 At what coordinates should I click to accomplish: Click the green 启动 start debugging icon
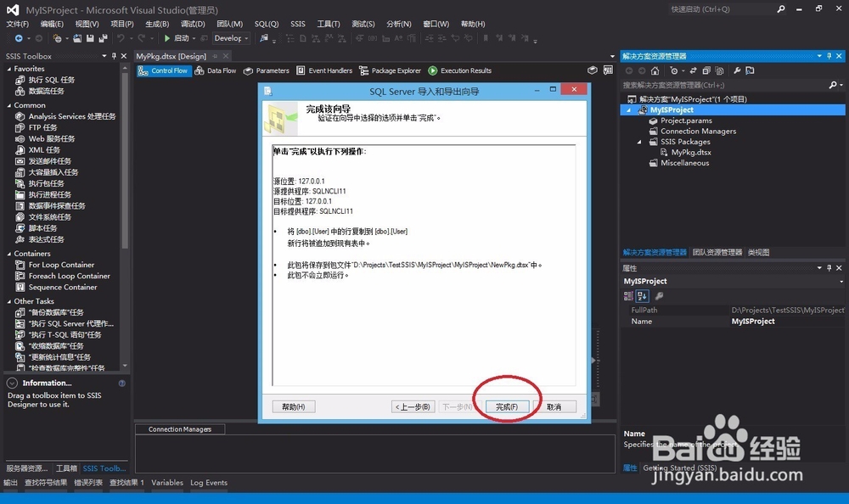[x=167, y=38]
